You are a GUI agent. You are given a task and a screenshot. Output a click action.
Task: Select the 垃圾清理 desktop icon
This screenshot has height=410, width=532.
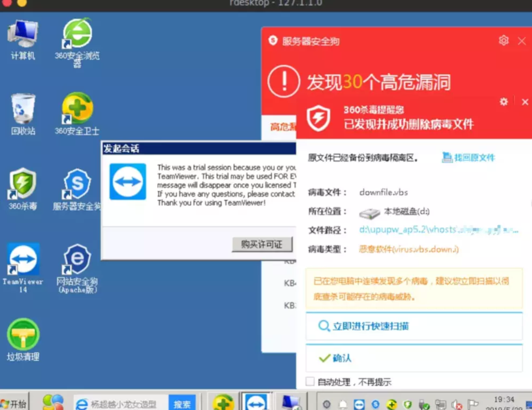click(x=23, y=340)
